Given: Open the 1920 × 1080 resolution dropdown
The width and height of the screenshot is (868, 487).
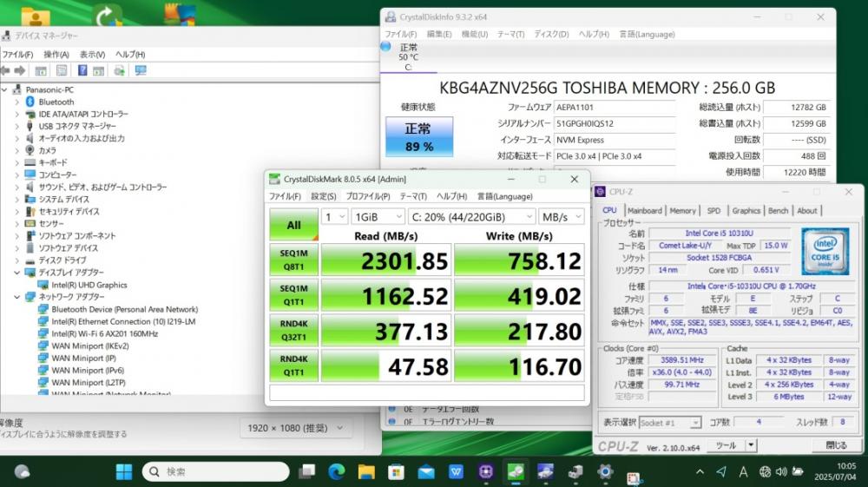Looking at the screenshot, I should point(296,428).
